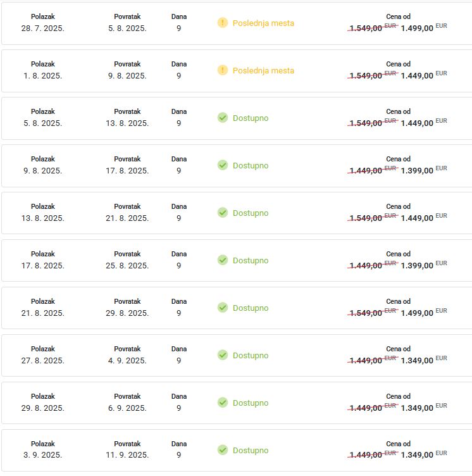
Task: Select the 1.399,00 EUR price departing 9. 8.
Action: click(x=424, y=170)
